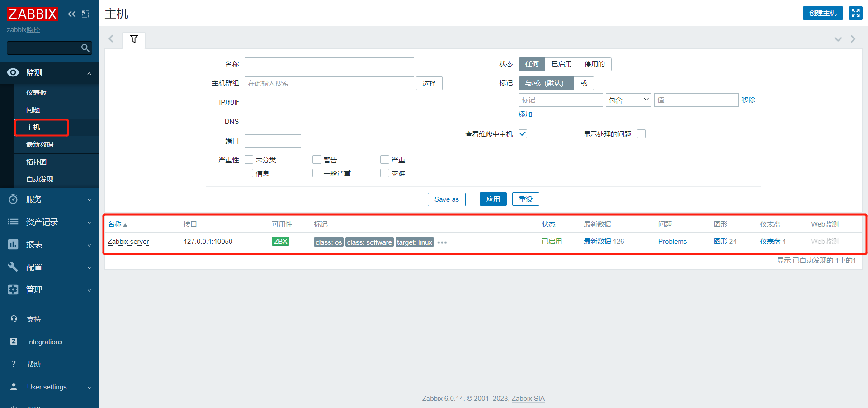The height and width of the screenshot is (408, 868).
Task: Click the ZBX availability badge
Action: 280,242
